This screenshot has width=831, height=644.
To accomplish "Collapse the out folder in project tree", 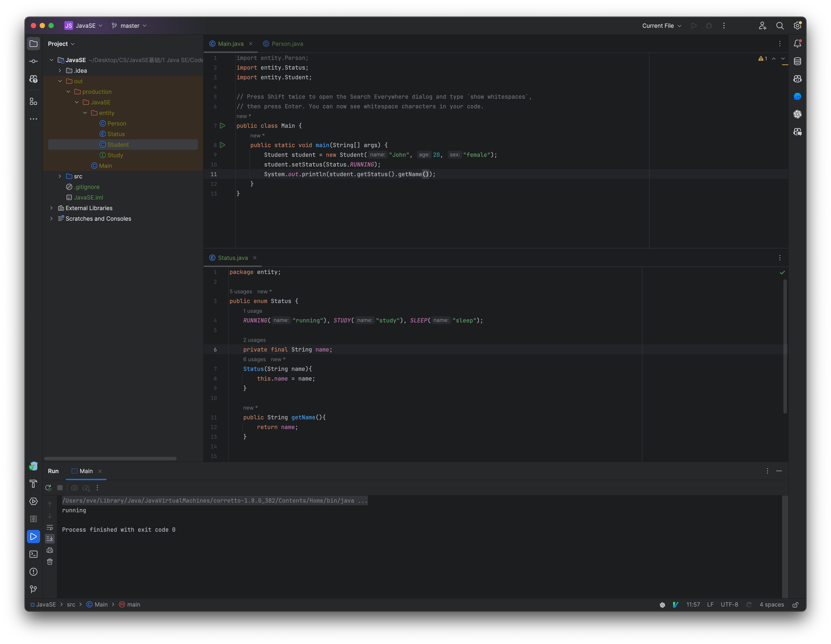I will click(60, 81).
